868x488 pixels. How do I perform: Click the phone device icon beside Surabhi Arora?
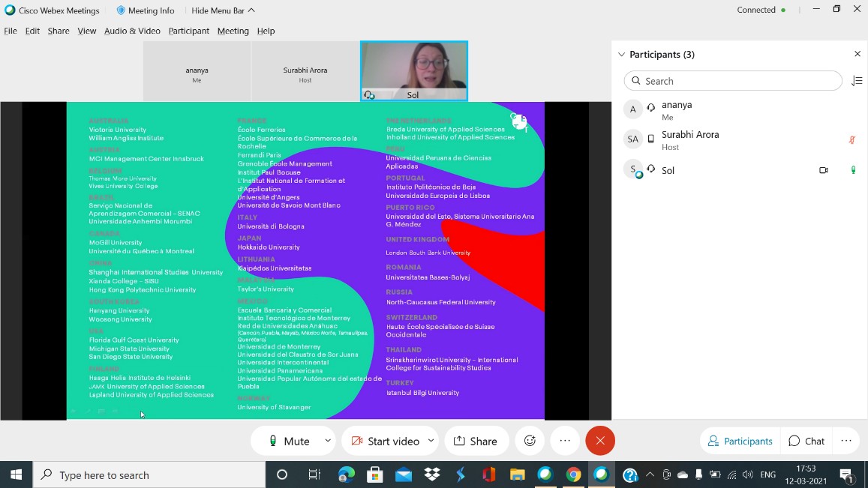[x=651, y=139]
